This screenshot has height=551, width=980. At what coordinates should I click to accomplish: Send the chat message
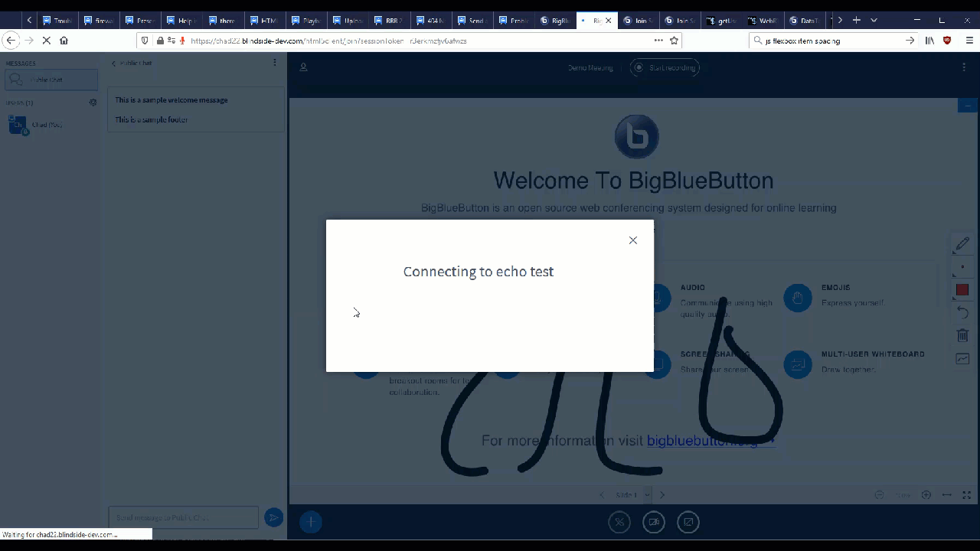(273, 518)
